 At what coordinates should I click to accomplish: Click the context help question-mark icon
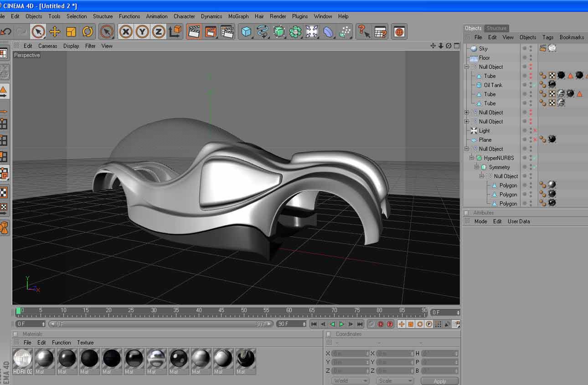click(x=363, y=31)
